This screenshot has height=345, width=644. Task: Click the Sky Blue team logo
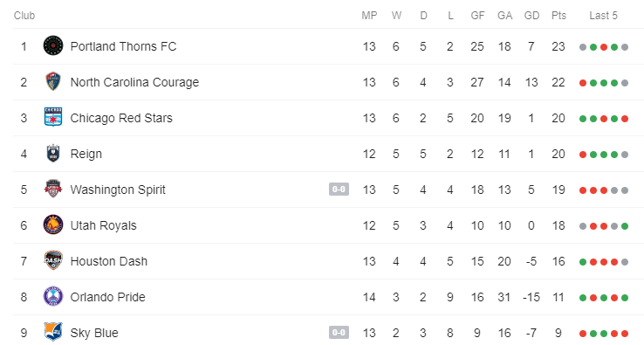pos(53,332)
